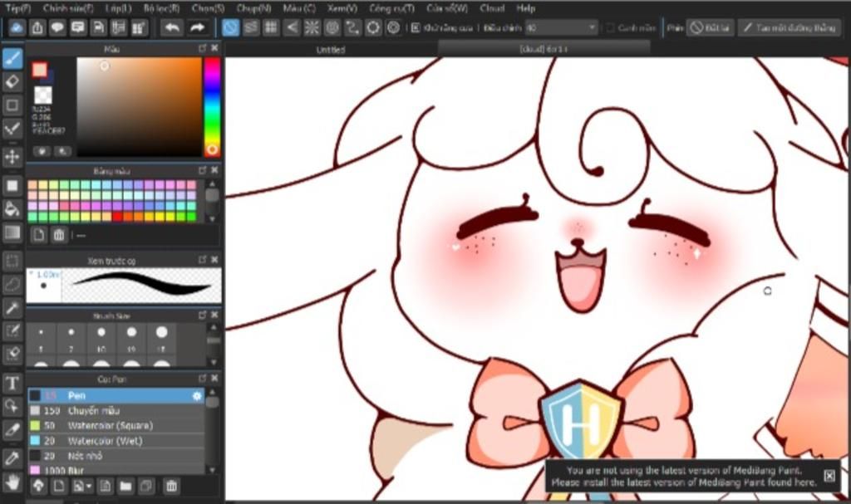This screenshot has height=504, width=851.
Task: Switch to the [cloud] document tab
Action: (x=544, y=49)
